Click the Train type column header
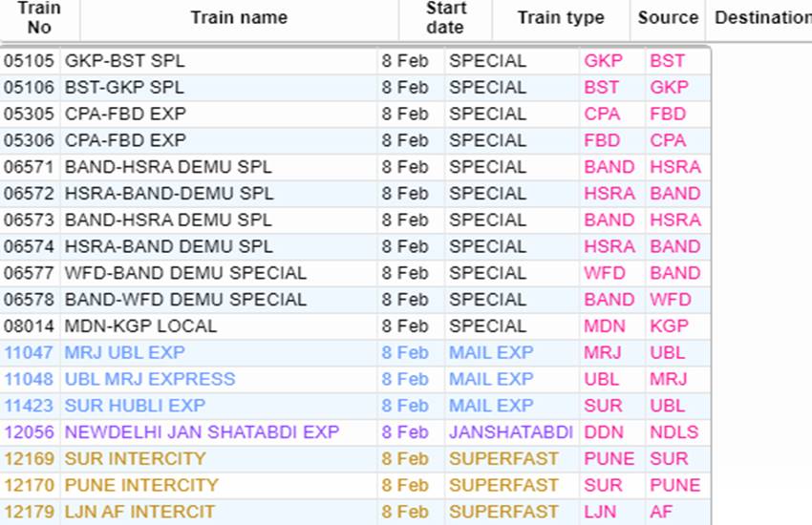 (x=561, y=17)
